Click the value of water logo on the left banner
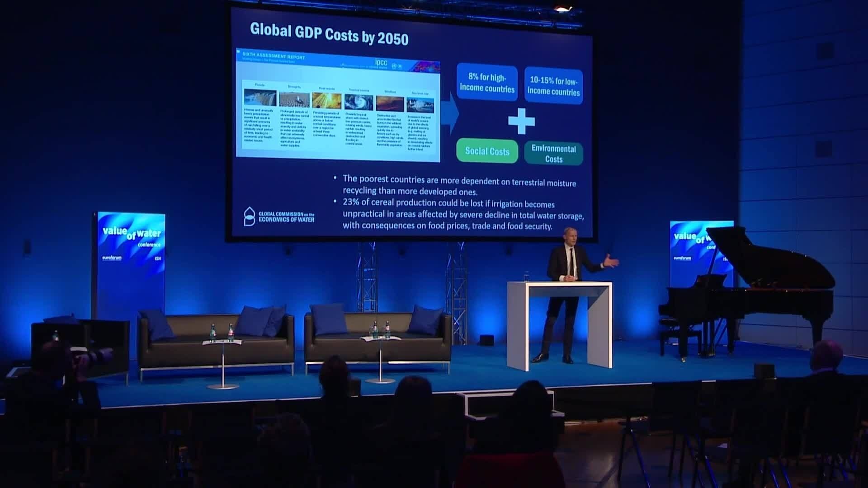868x488 pixels. pos(132,234)
